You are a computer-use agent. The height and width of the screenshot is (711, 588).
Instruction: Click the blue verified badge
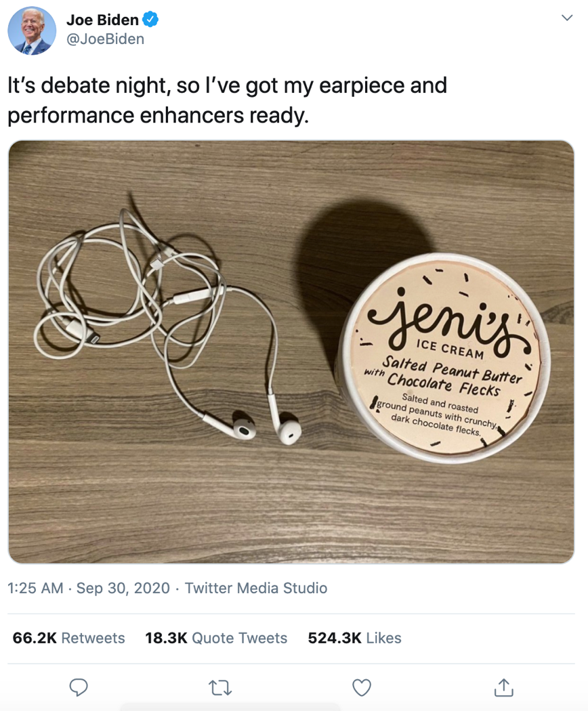coord(150,20)
